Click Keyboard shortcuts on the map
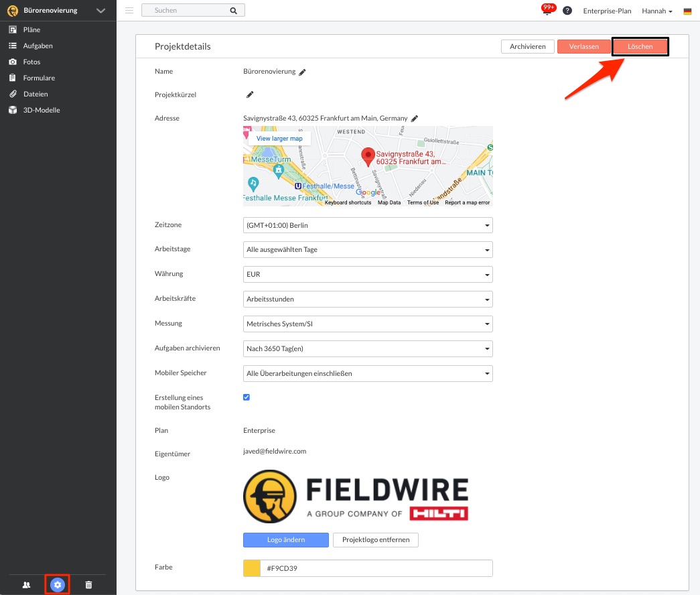Image resolution: width=700 pixels, height=595 pixels. (348, 202)
